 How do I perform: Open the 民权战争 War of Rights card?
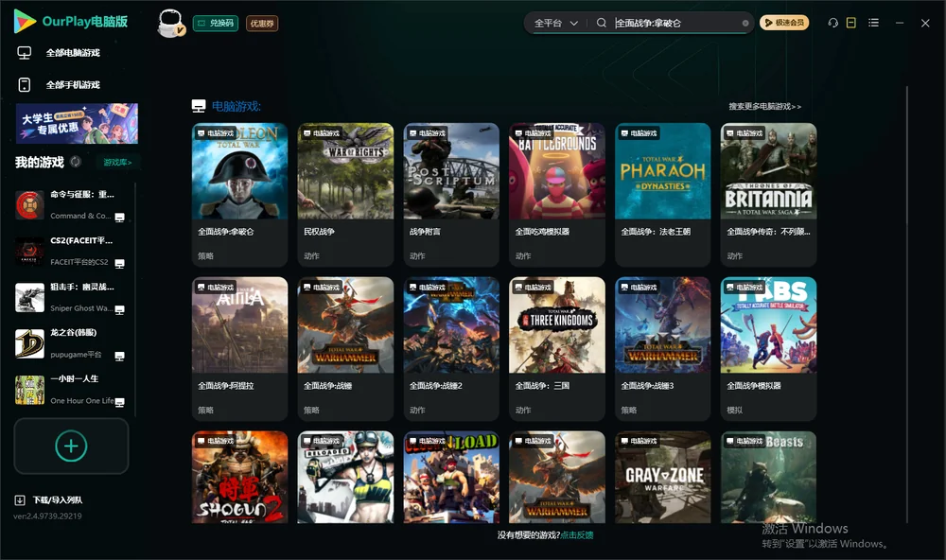point(345,195)
